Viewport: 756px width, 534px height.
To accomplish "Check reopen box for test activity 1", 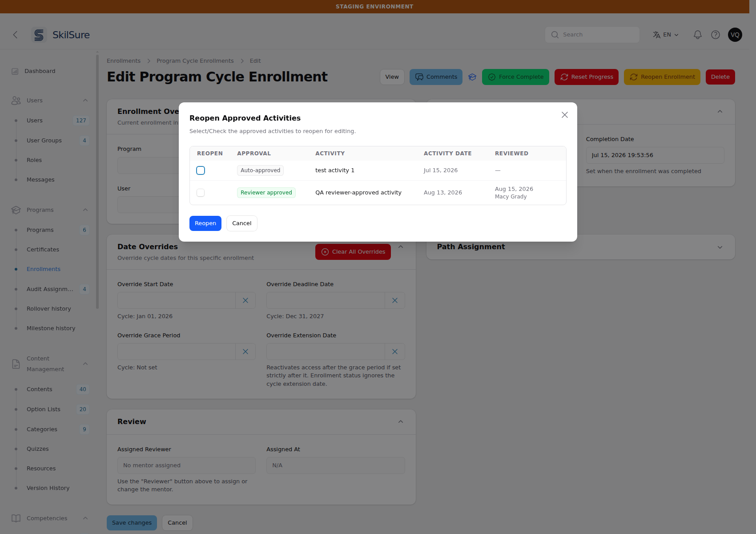I will (201, 170).
